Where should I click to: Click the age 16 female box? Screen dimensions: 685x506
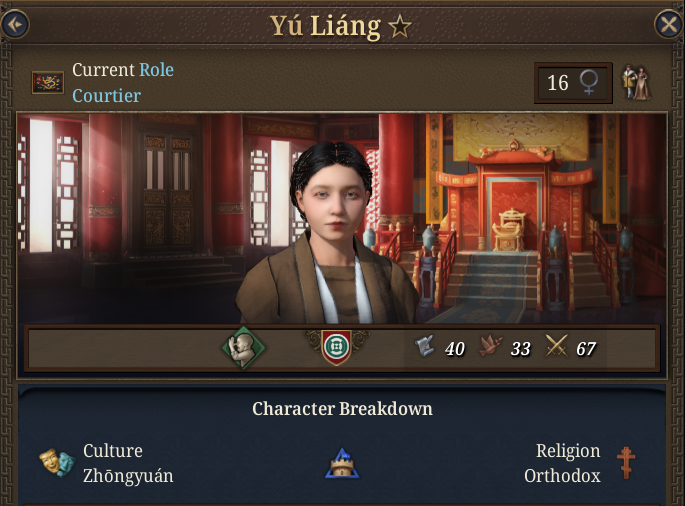coord(573,83)
